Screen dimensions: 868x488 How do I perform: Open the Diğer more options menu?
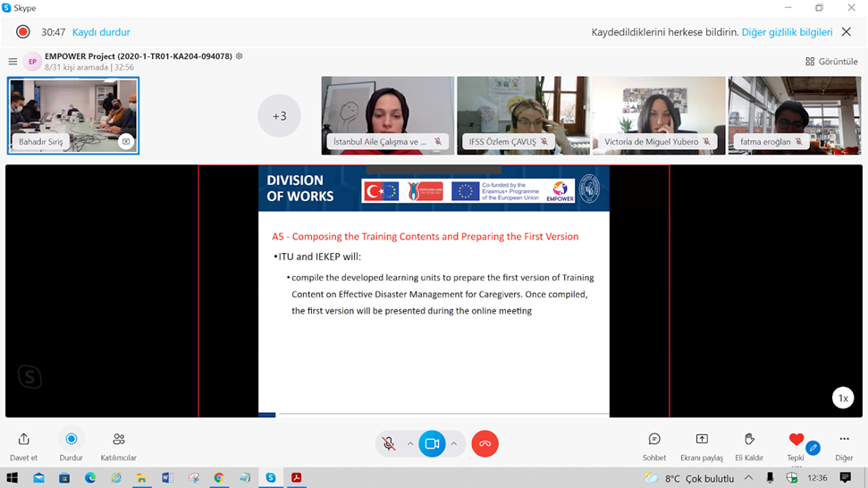(x=844, y=440)
